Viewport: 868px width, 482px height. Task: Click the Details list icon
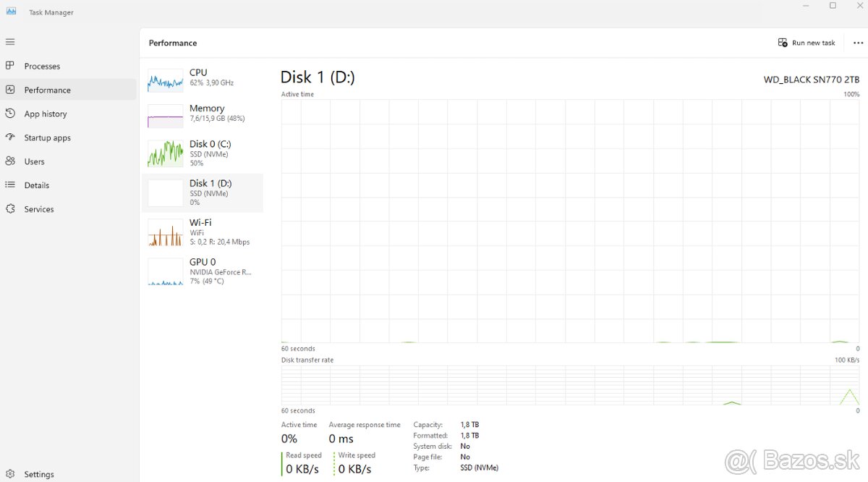click(x=10, y=185)
